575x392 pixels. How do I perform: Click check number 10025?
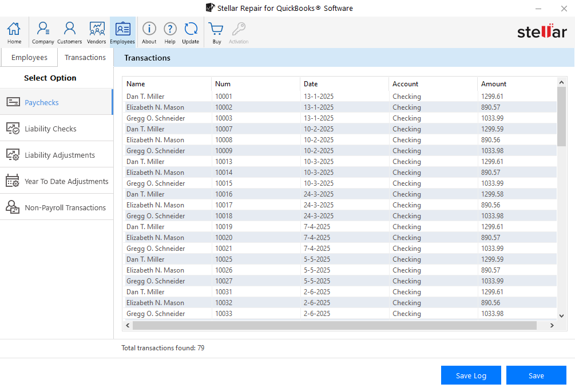[224, 259]
